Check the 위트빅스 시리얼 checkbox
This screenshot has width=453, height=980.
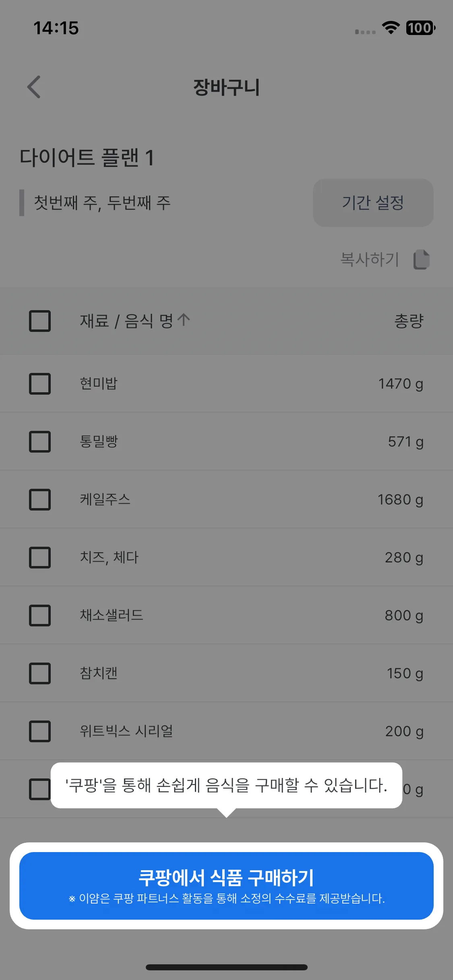(x=40, y=731)
